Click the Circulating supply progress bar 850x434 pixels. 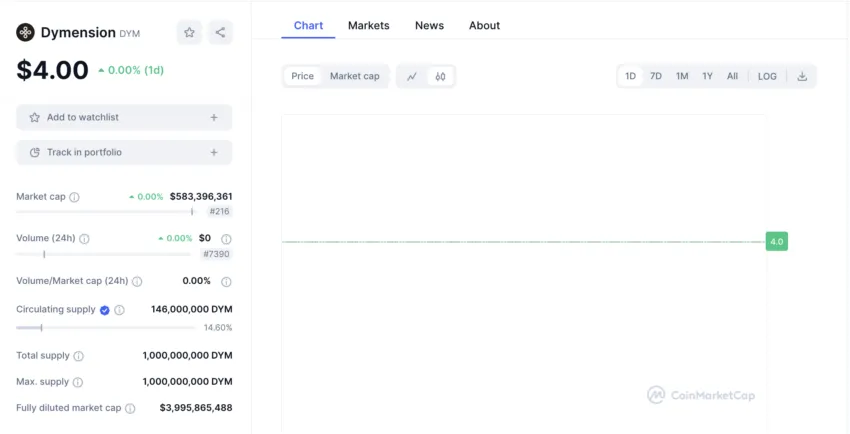point(106,328)
